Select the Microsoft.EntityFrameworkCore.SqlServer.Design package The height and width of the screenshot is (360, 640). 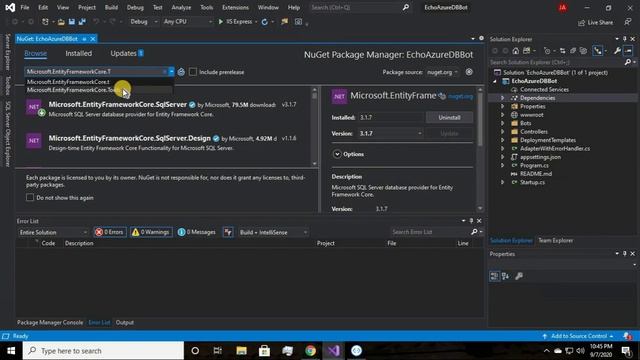click(163, 142)
